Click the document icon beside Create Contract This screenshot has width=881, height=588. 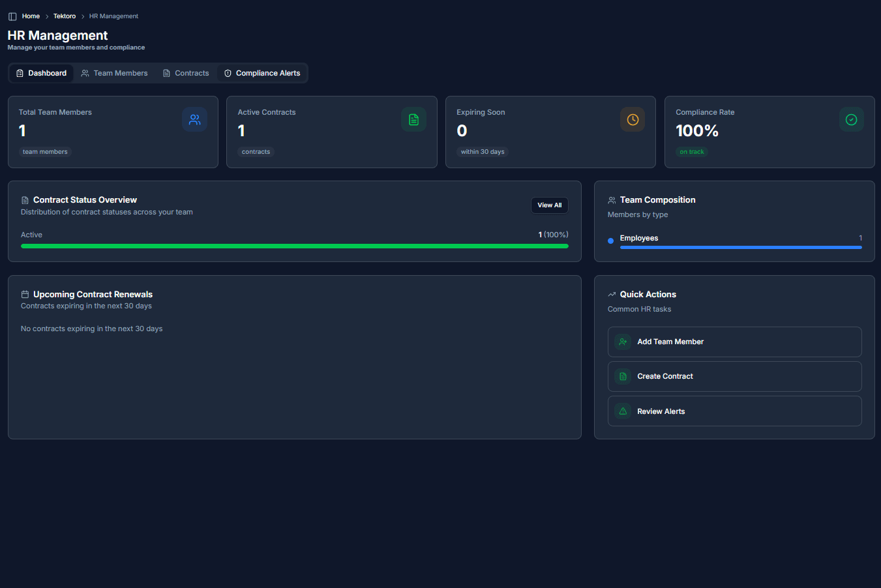(623, 377)
